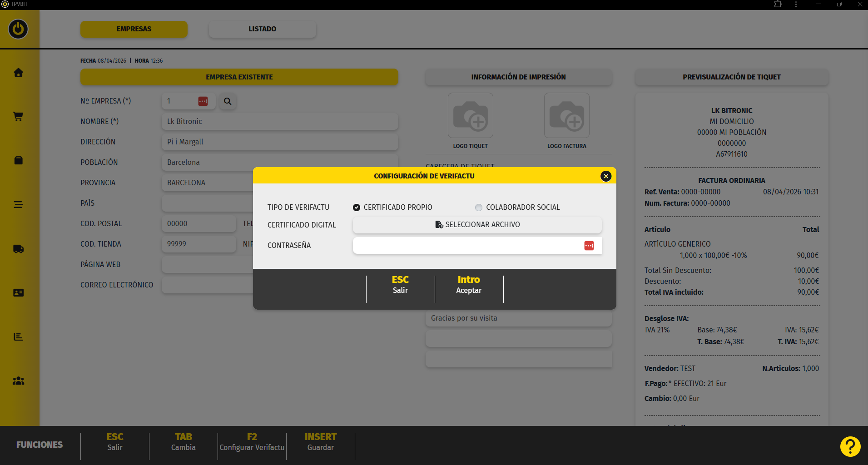Close the Configuración de Verifactu dialog

[x=605, y=176]
